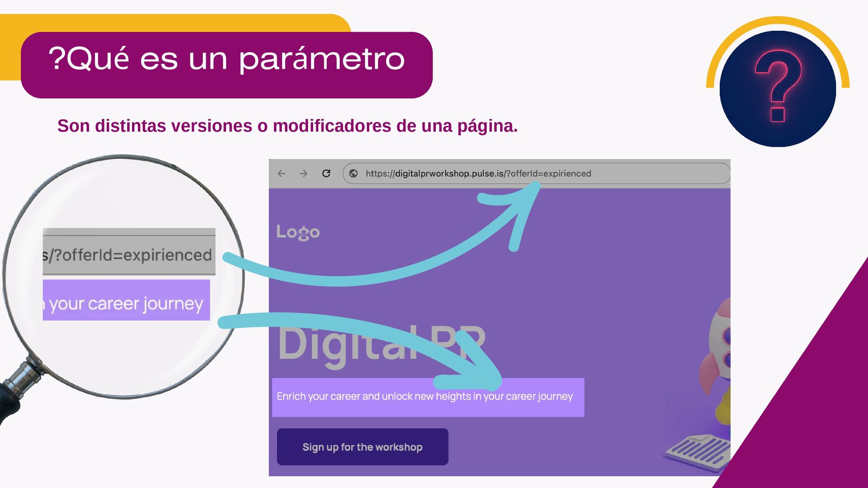Click the magnified your career journey text
Image resolution: width=868 pixels, height=488 pixels.
(126, 304)
